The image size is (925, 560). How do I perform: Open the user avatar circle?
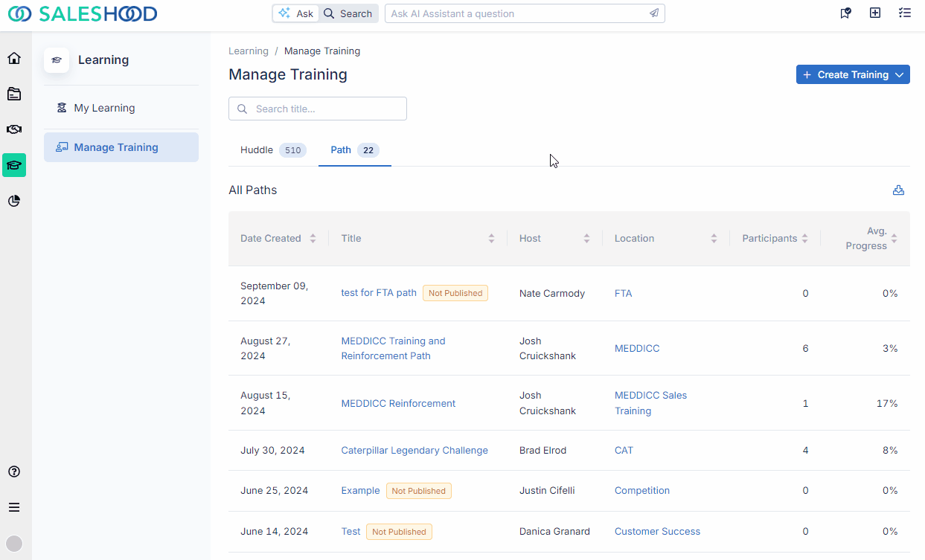pos(14,544)
